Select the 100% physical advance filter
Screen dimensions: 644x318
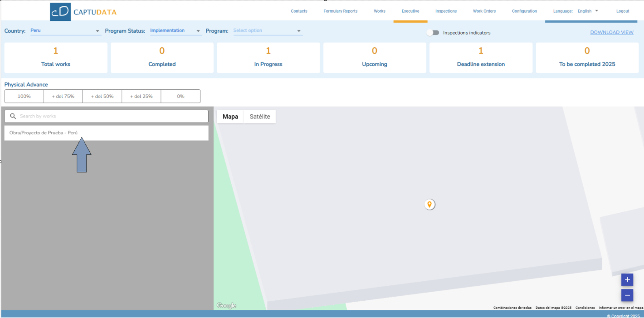pos(24,96)
